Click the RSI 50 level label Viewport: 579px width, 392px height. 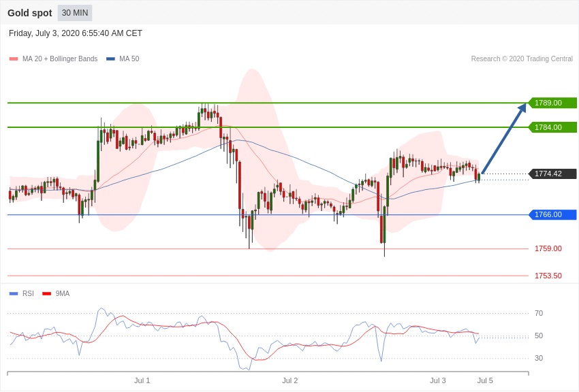[539, 336]
